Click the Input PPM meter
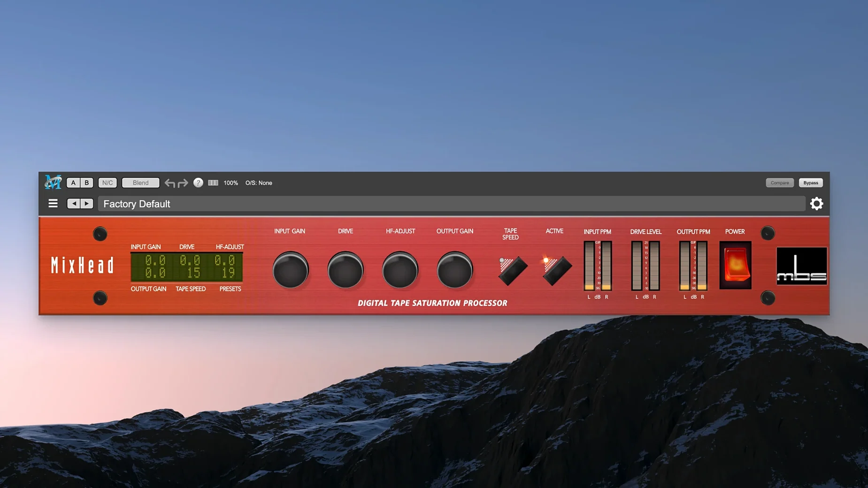This screenshot has height=488, width=868. click(x=598, y=266)
